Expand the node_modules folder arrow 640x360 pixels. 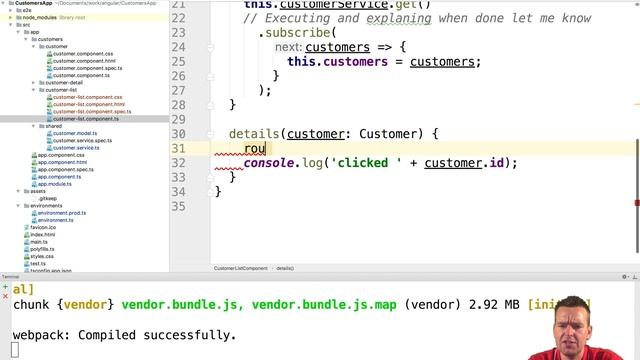pyautogui.click(x=11, y=18)
